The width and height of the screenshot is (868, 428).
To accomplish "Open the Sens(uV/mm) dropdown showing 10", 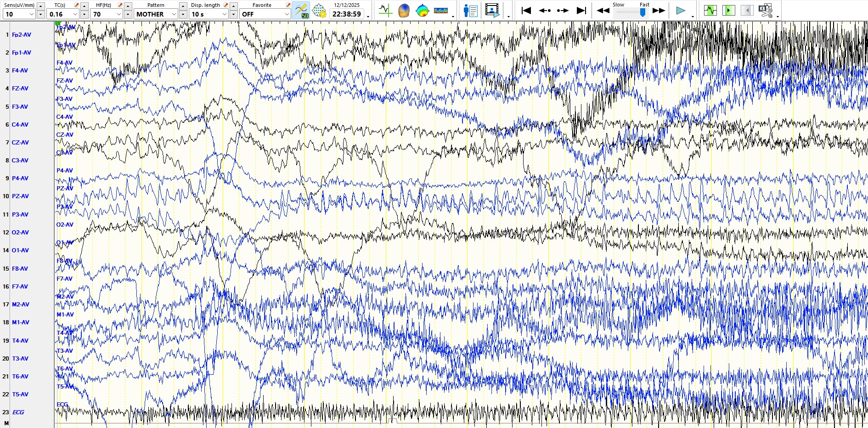I will point(19,14).
